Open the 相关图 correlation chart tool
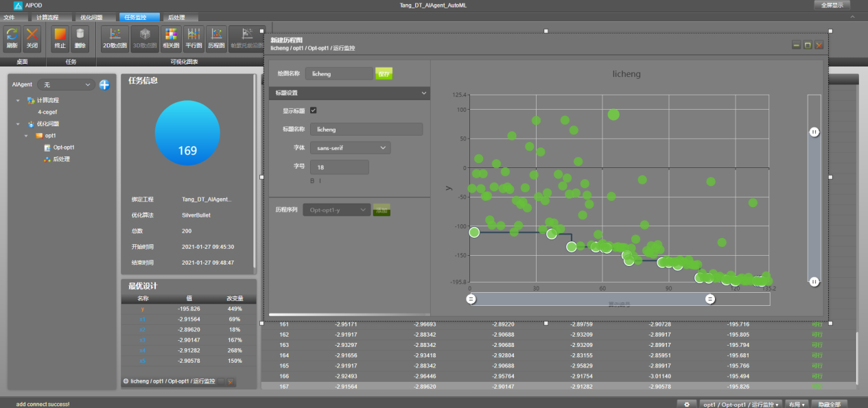Image resolution: width=868 pixels, height=408 pixels. pyautogui.click(x=171, y=39)
